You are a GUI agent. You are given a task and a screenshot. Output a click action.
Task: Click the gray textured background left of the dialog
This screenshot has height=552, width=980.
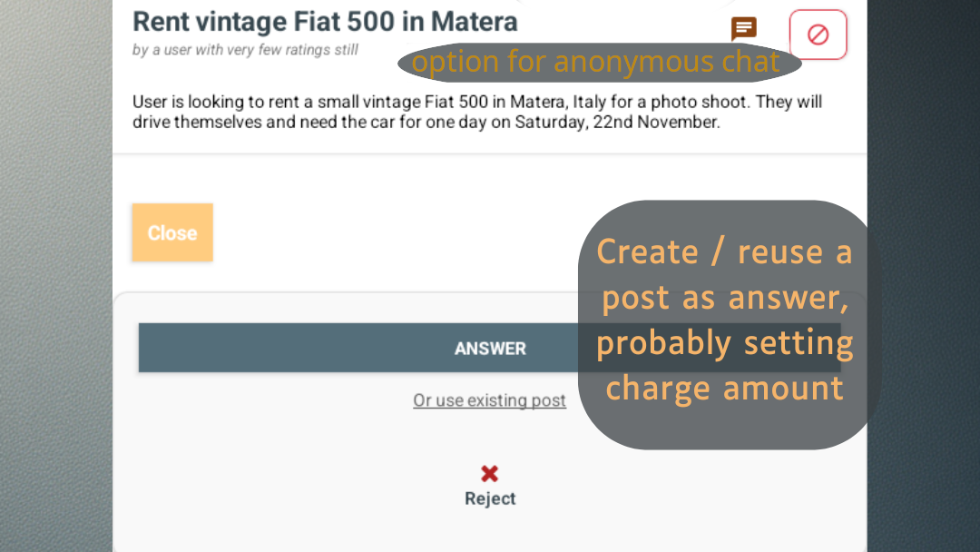pyautogui.click(x=54, y=272)
